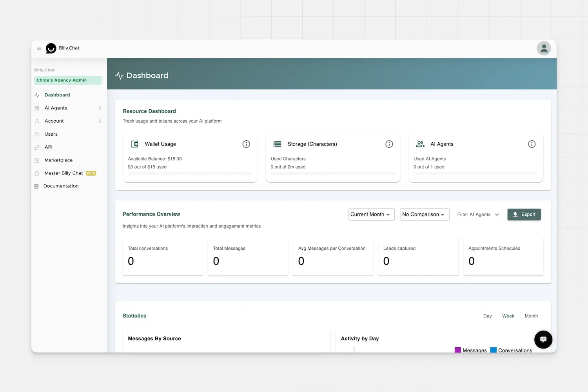Viewport: 588px width, 392px height.
Task: Click Chloe's Agency Admin badge
Action: coord(68,80)
